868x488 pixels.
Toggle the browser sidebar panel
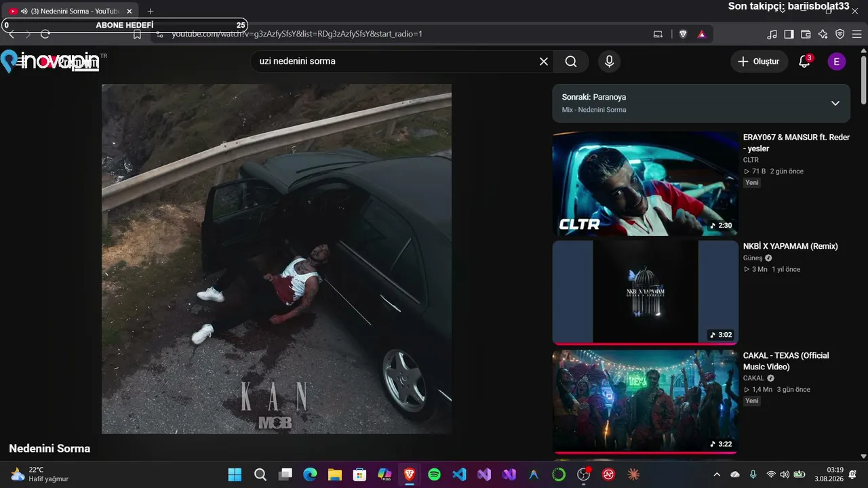[x=789, y=34]
